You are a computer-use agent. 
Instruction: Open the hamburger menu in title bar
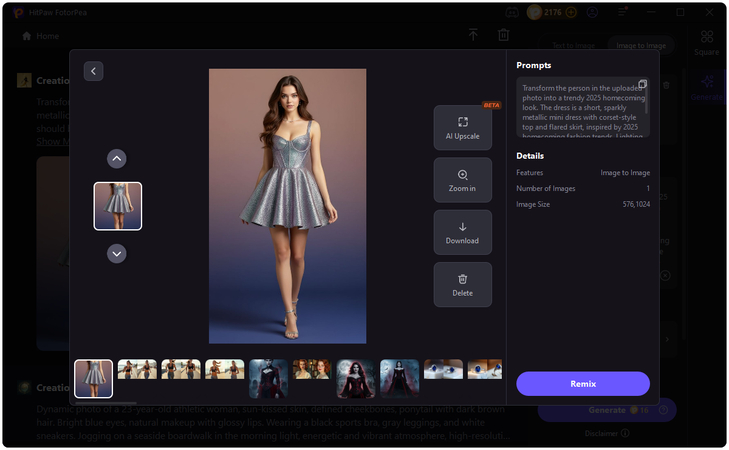621,13
